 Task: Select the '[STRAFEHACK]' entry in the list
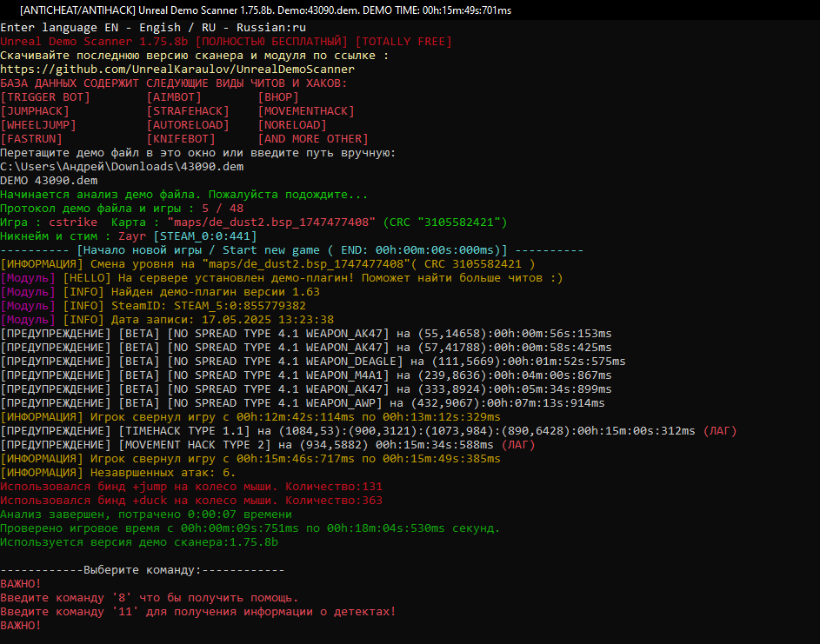[188, 111]
